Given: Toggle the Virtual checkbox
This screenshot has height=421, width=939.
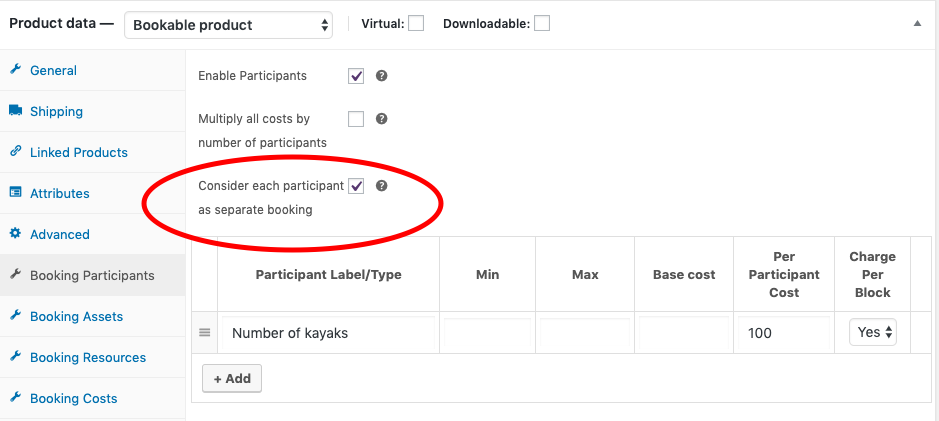Looking at the screenshot, I should click(x=416, y=24).
